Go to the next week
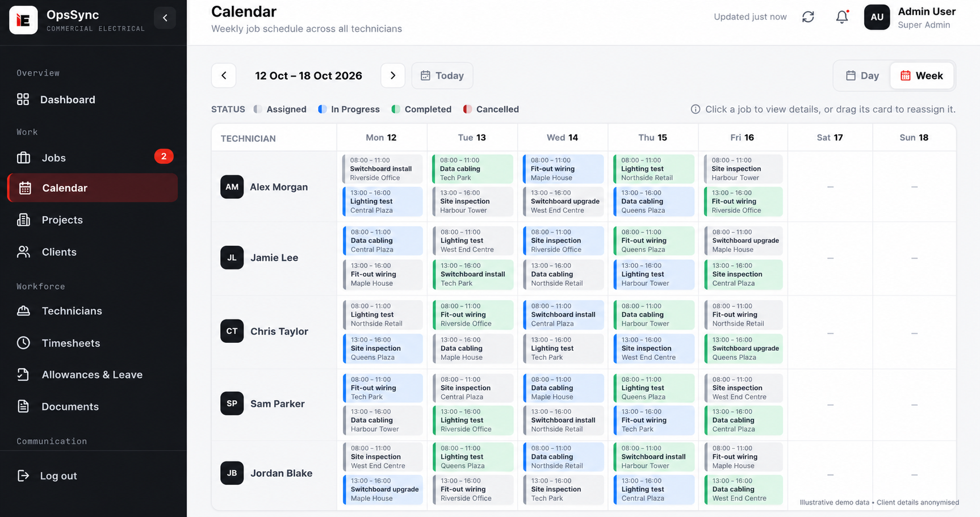The image size is (980, 517). pyautogui.click(x=393, y=75)
